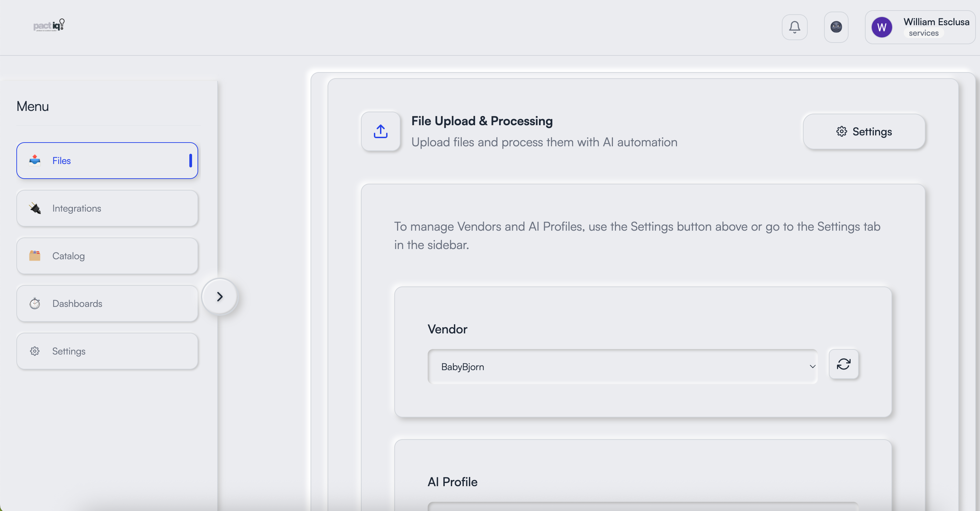Open the William Esclusa account menu
This screenshot has height=511, width=980.
[x=936, y=27]
